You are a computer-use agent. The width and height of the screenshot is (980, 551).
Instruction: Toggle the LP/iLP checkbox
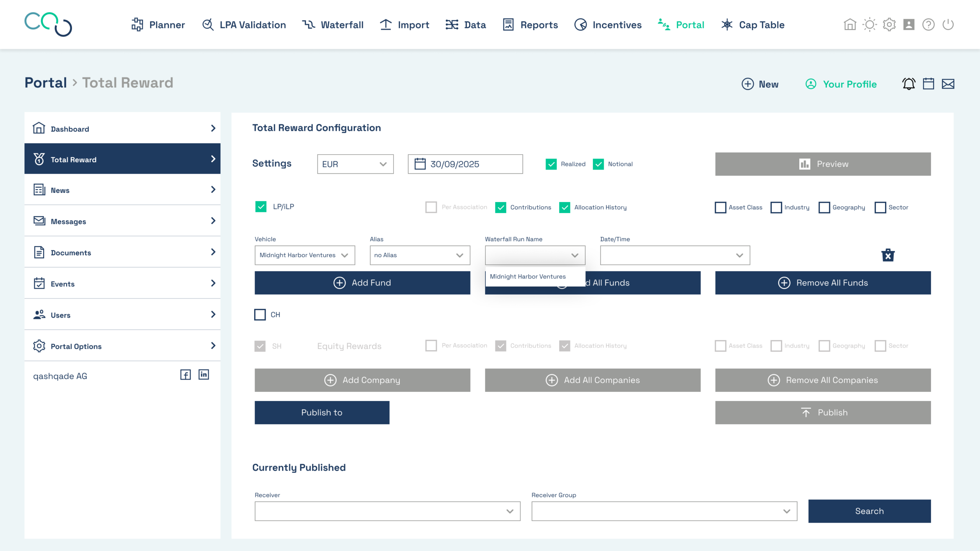click(261, 207)
